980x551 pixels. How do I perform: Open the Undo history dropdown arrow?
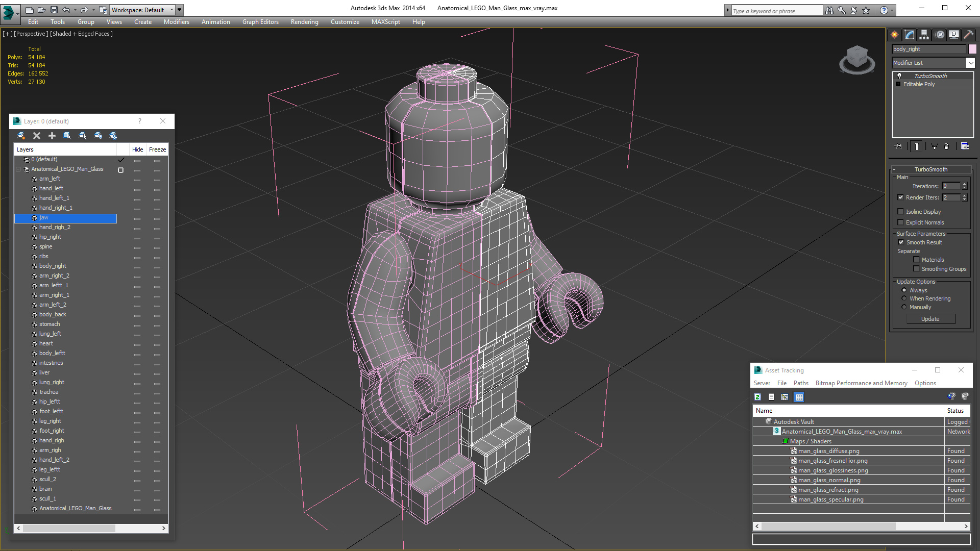(75, 10)
